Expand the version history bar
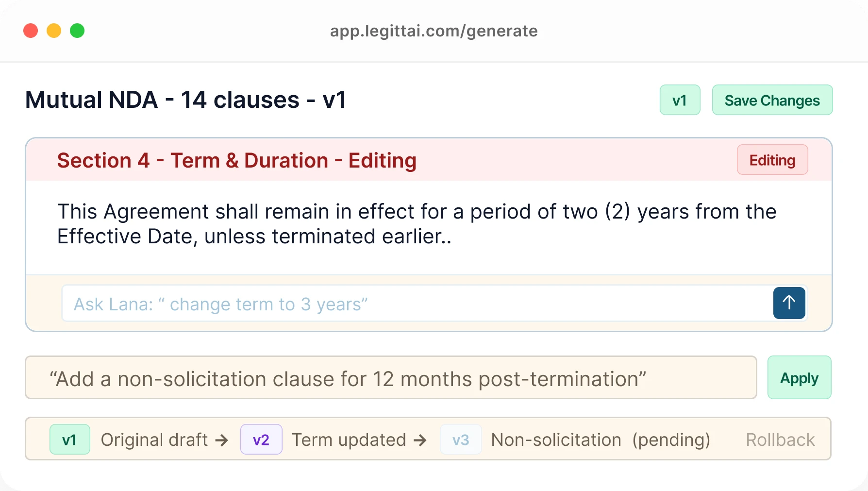This screenshot has height=491, width=868. [x=429, y=439]
